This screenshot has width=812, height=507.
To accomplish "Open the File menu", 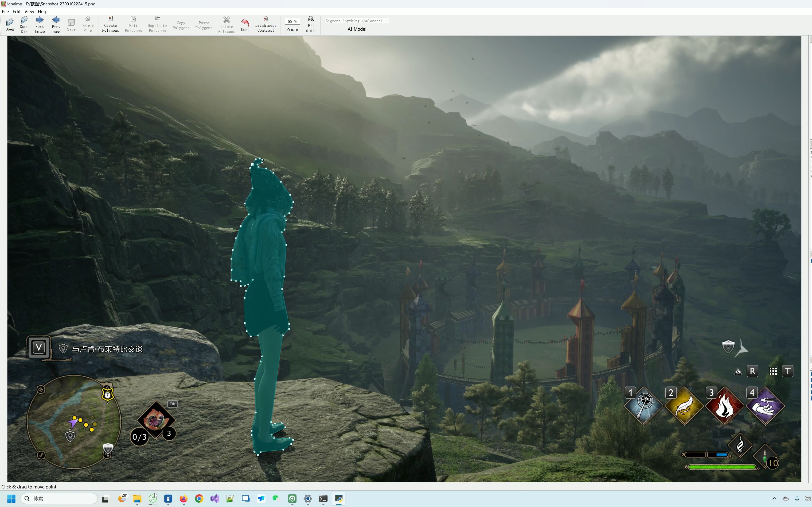I will pyautogui.click(x=5, y=11).
